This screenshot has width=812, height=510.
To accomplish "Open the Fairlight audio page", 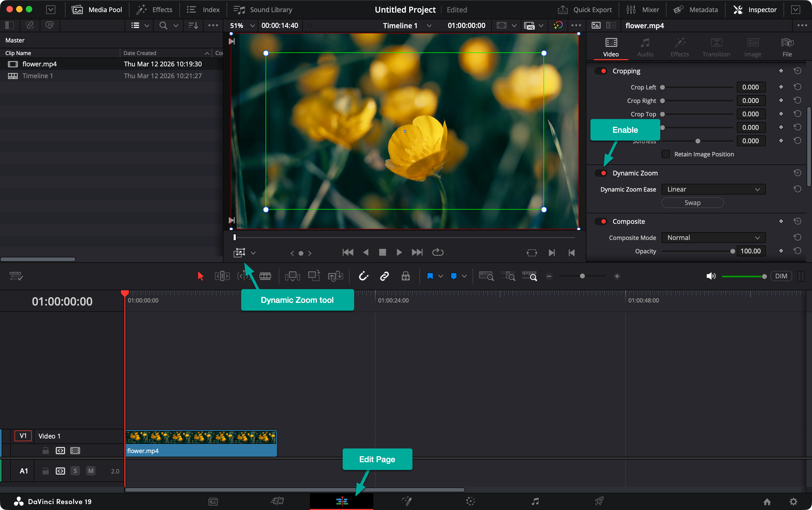I will pos(535,501).
